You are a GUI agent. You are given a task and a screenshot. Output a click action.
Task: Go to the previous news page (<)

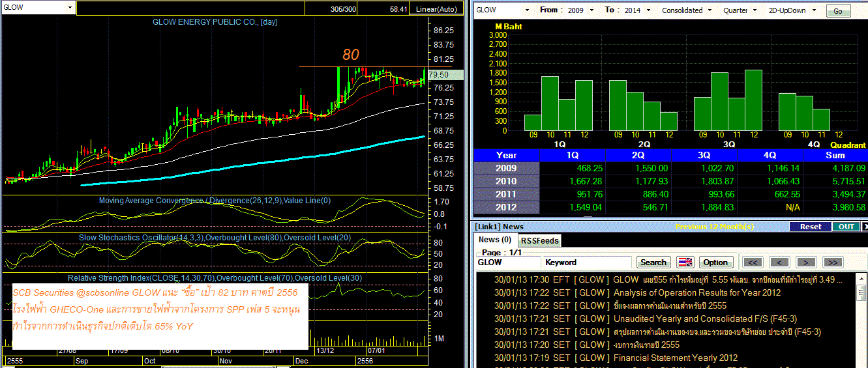[779, 262]
